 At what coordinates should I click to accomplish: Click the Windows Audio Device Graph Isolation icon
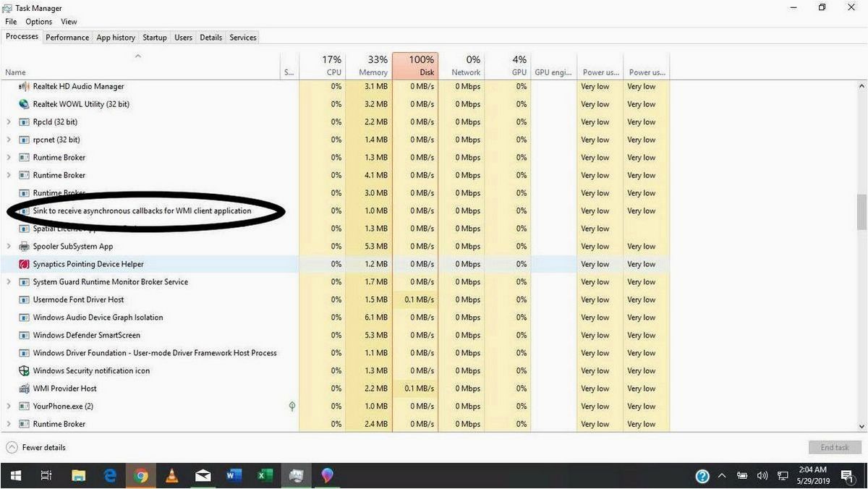(x=24, y=318)
